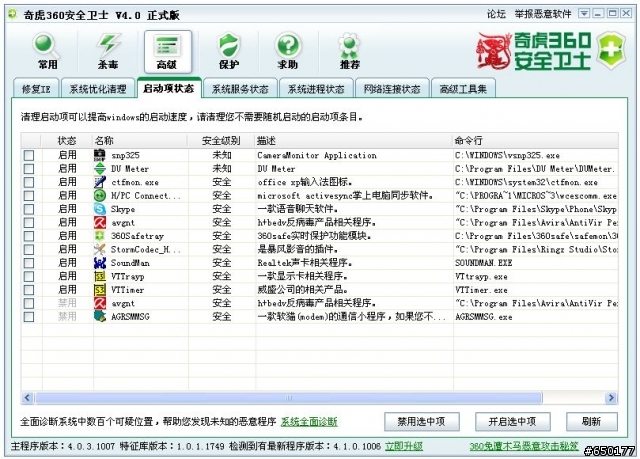Click the horizontal scrollbar thumb
Screen dimensions: 640x459
point(289,397)
